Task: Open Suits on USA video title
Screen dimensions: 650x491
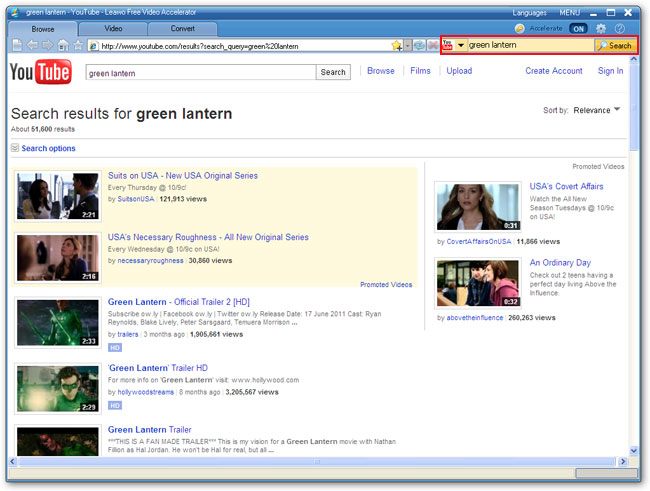Action: tap(183, 175)
